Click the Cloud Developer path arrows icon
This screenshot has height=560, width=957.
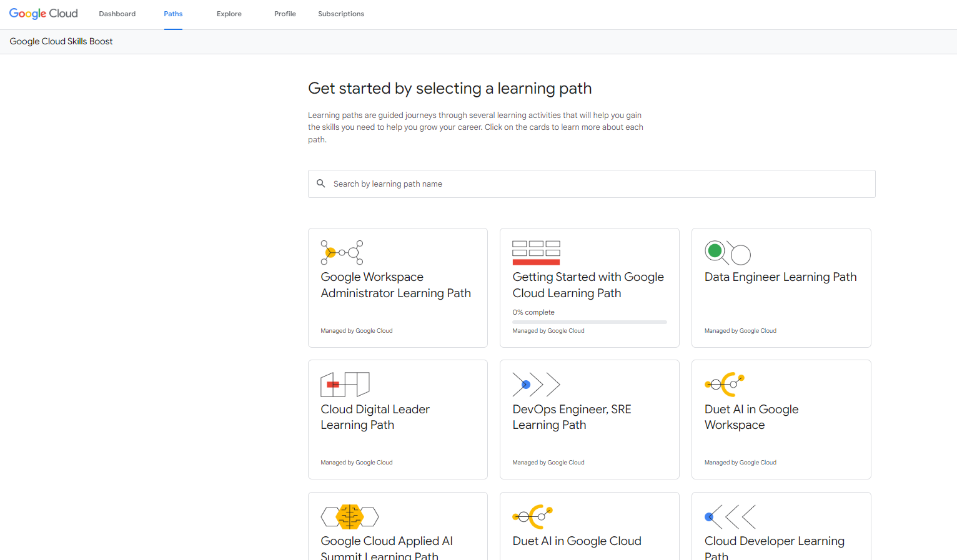[730, 517]
